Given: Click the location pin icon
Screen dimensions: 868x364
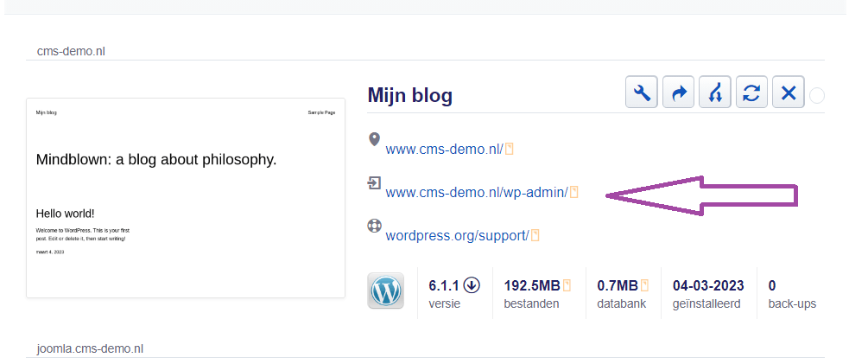Looking at the screenshot, I should click(x=374, y=139).
